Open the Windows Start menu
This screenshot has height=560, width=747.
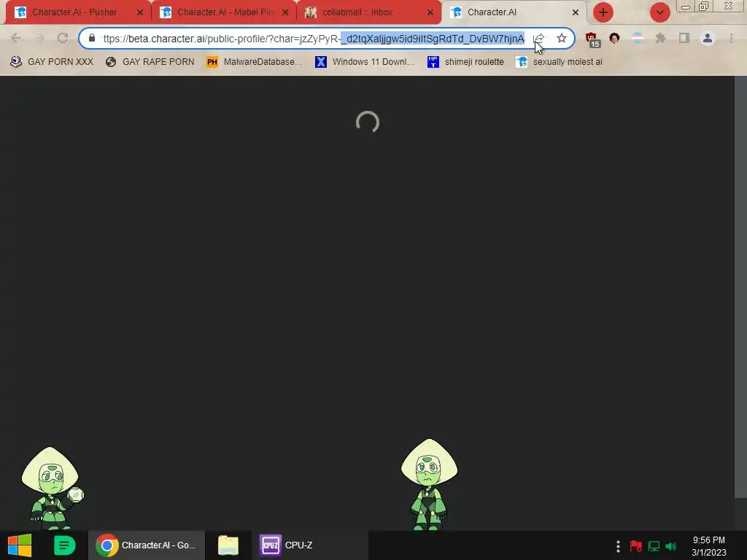tap(20, 545)
